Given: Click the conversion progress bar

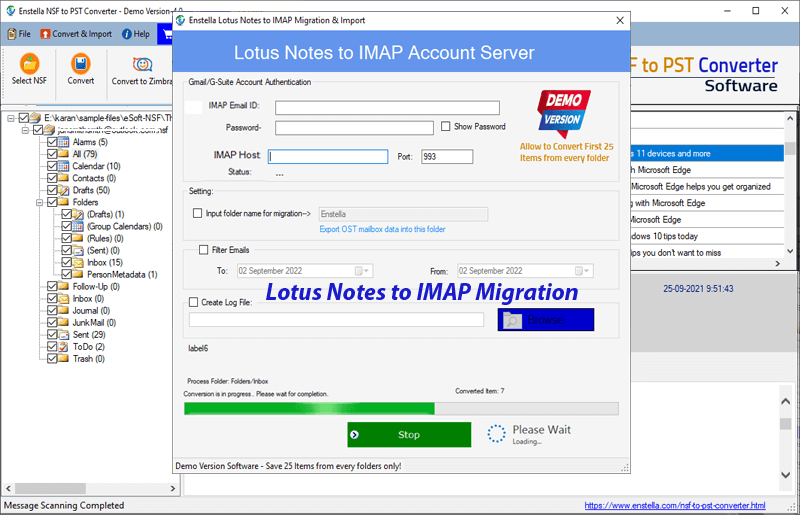Looking at the screenshot, I should tap(402, 408).
